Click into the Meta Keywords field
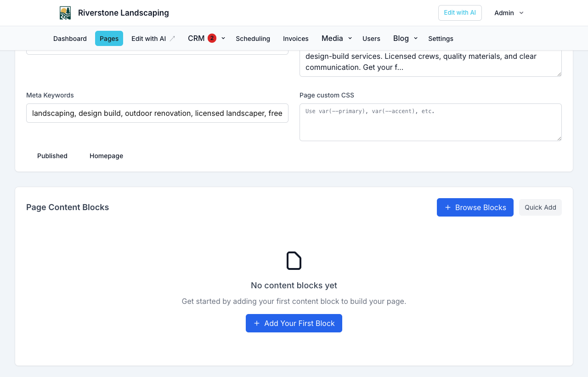The image size is (588, 377). click(157, 113)
